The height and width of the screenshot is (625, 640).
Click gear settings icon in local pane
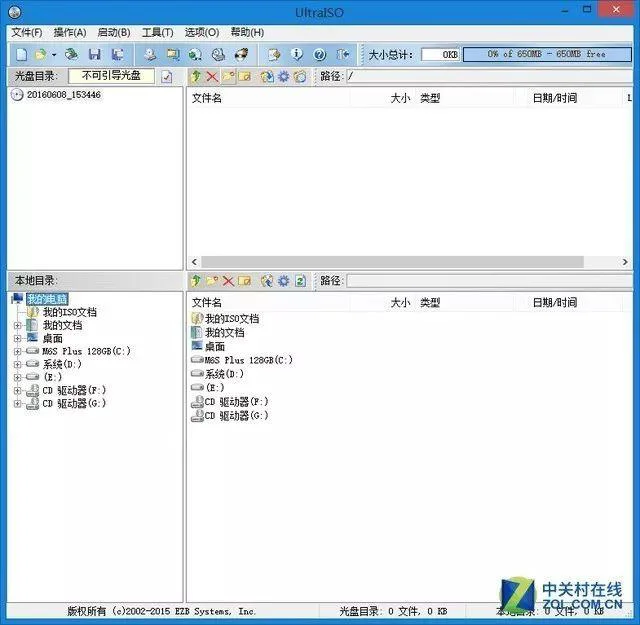click(x=284, y=281)
